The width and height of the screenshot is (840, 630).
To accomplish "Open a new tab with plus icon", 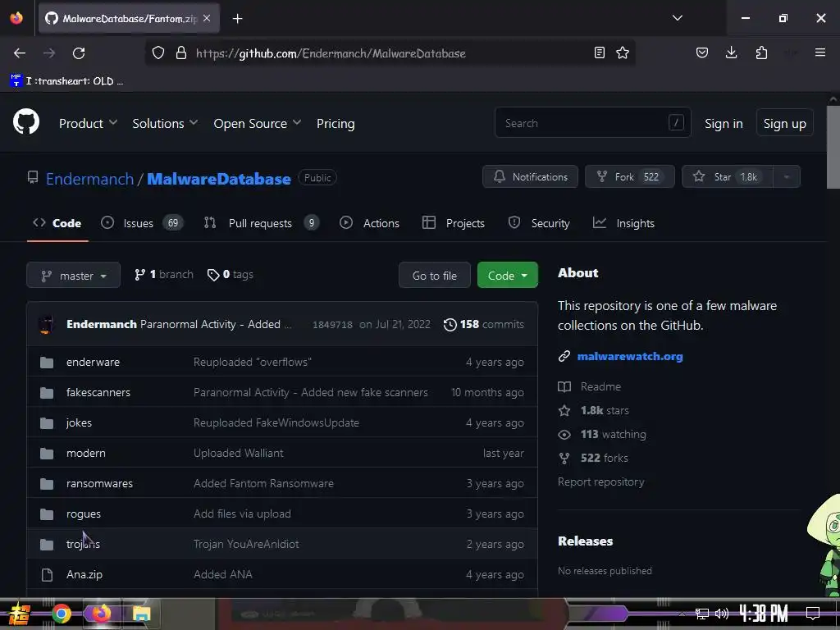I will pos(237,19).
